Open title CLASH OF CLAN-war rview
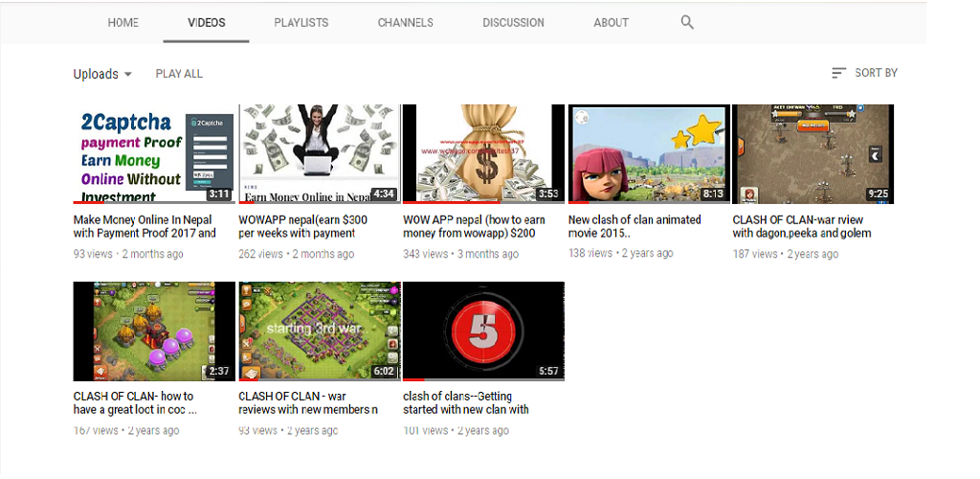The image size is (980, 479). click(x=802, y=226)
